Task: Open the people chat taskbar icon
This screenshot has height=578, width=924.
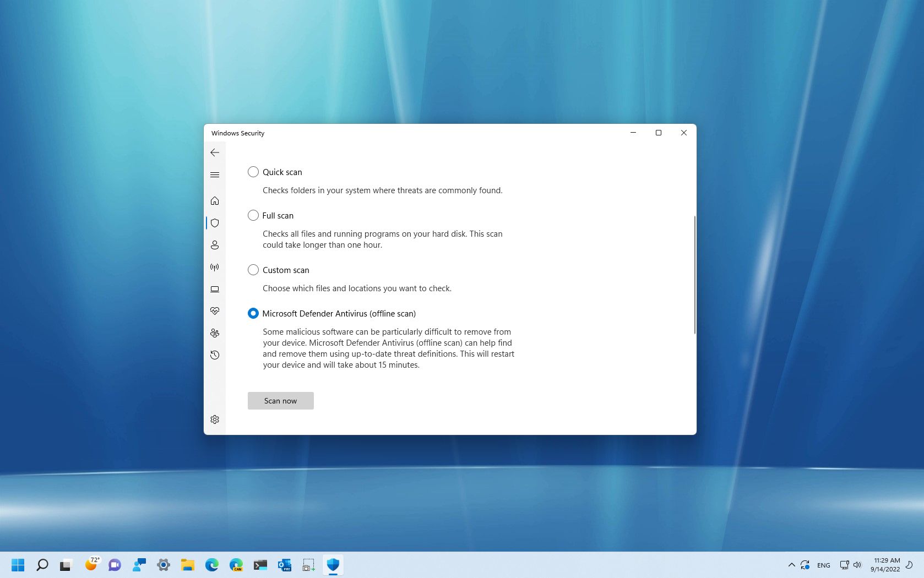Action: pos(139,565)
